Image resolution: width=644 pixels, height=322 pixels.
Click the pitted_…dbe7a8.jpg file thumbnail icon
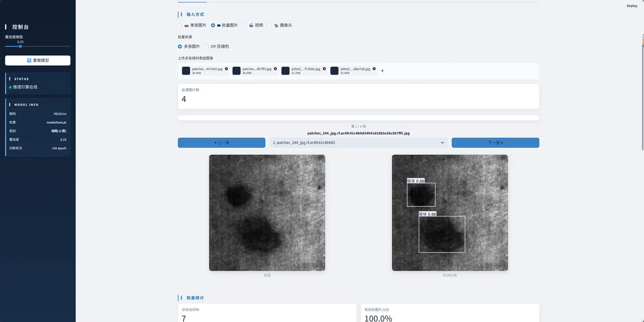[x=334, y=70]
